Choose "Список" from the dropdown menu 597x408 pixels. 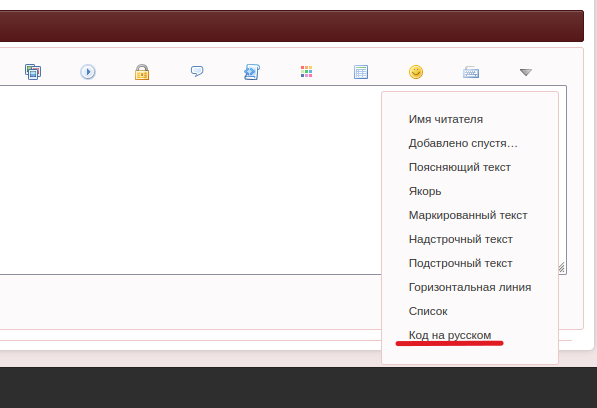pyautogui.click(x=428, y=311)
